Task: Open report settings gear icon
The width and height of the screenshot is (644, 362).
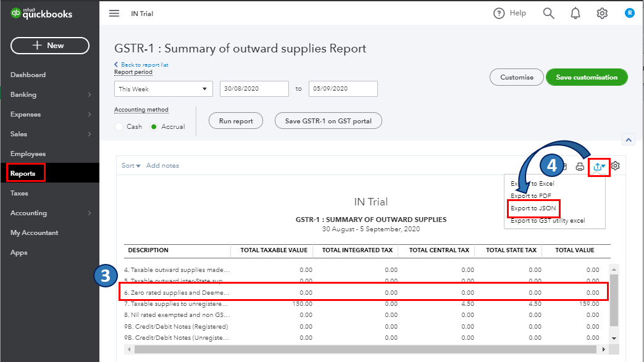Action: click(x=615, y=166)
